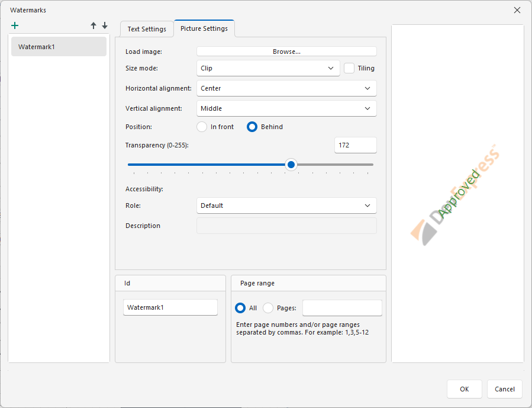Switch to the Text Settings tab

point(147,29)
